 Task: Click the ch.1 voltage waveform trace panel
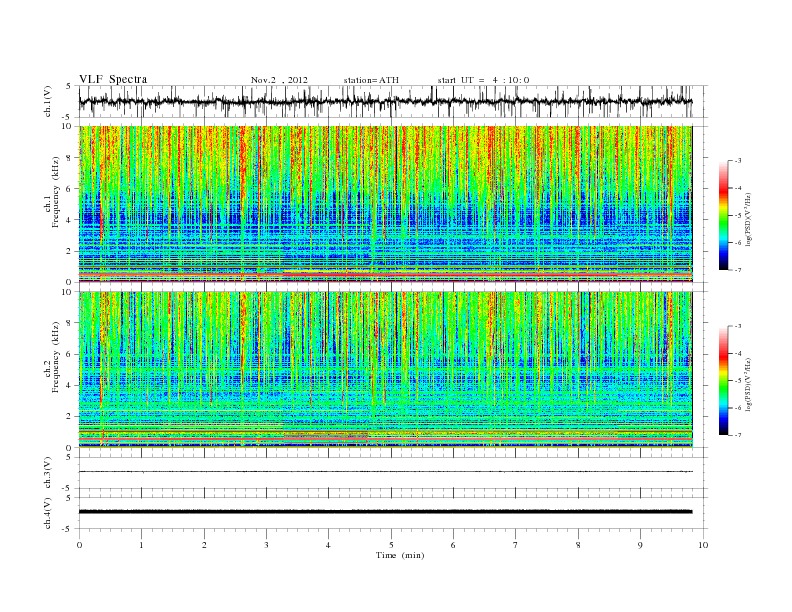pos(393,101)
